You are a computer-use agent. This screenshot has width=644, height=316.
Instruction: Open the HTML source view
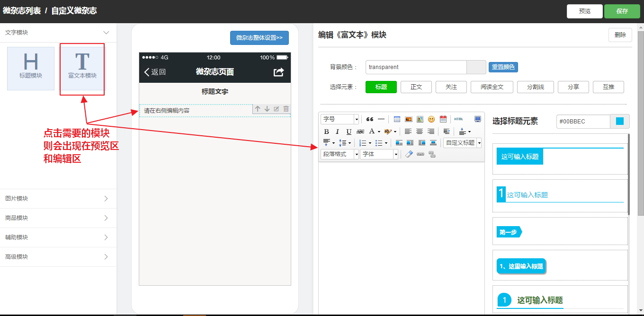coord(459,119)
